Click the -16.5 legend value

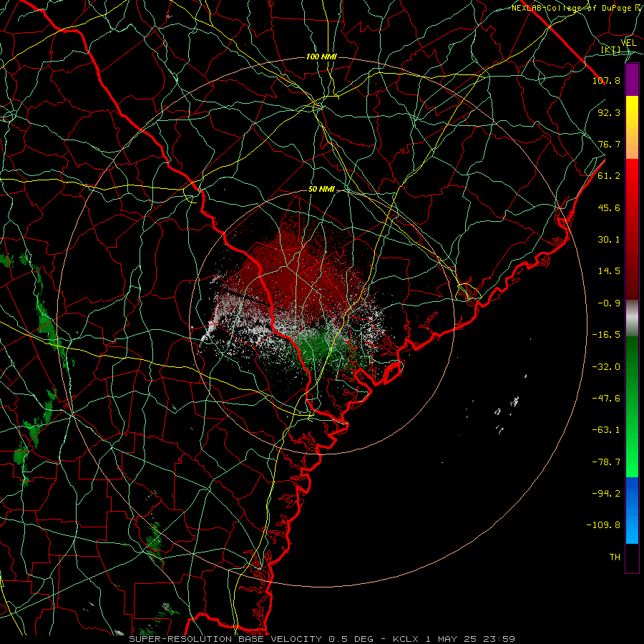coord(606,335)
